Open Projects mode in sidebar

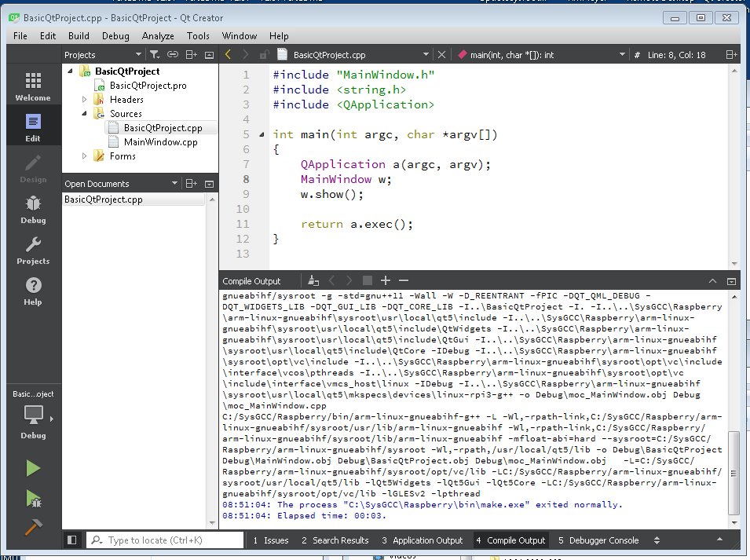(x=33, y=250)
